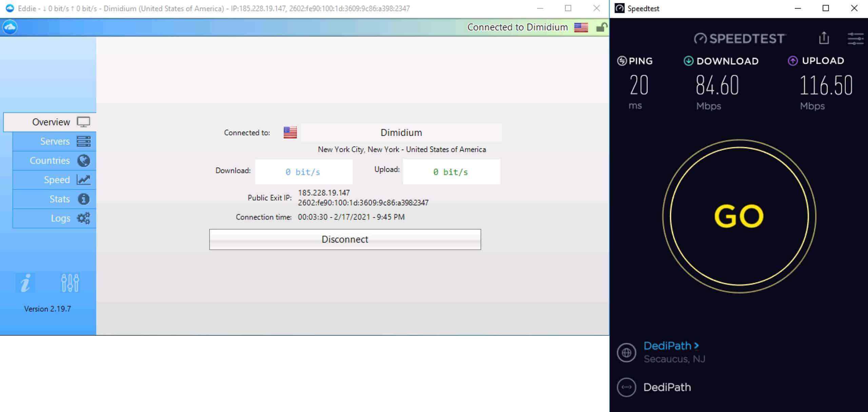This screenshot has width=868, height=412.
Task: Click the IPv6 exit address text
Action: coord(363,203)
